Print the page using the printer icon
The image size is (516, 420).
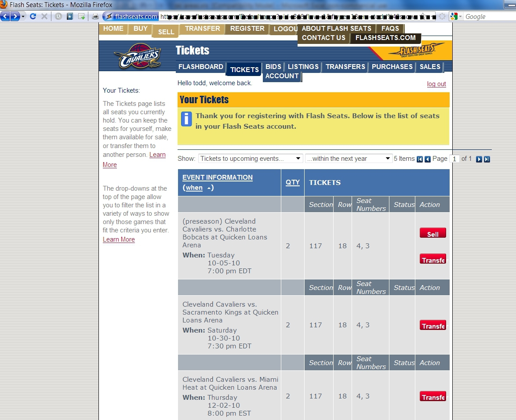(95, 16)
